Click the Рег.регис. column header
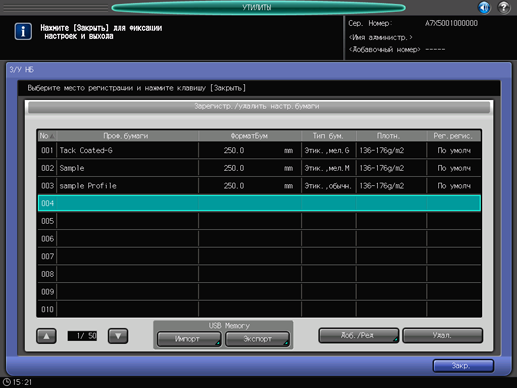This screenshot has width=517, height=388. coord(454,136)
